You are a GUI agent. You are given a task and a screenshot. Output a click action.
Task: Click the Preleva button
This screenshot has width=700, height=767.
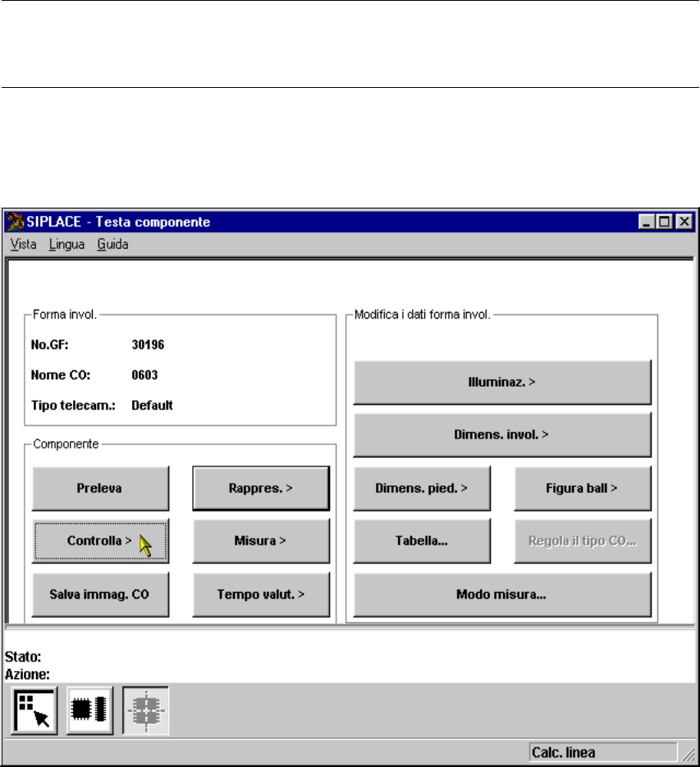click(100, 488)
